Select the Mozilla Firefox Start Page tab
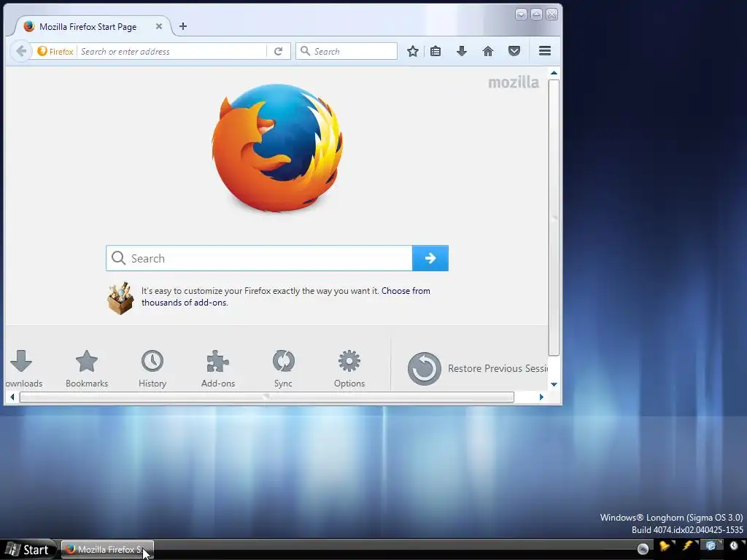This screenshot has width=747, height=560. tap(91, 27)
